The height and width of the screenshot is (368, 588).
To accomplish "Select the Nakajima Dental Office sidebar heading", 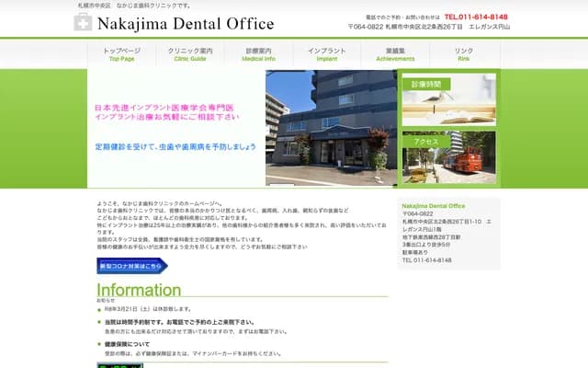I will [x=434, y=206].
